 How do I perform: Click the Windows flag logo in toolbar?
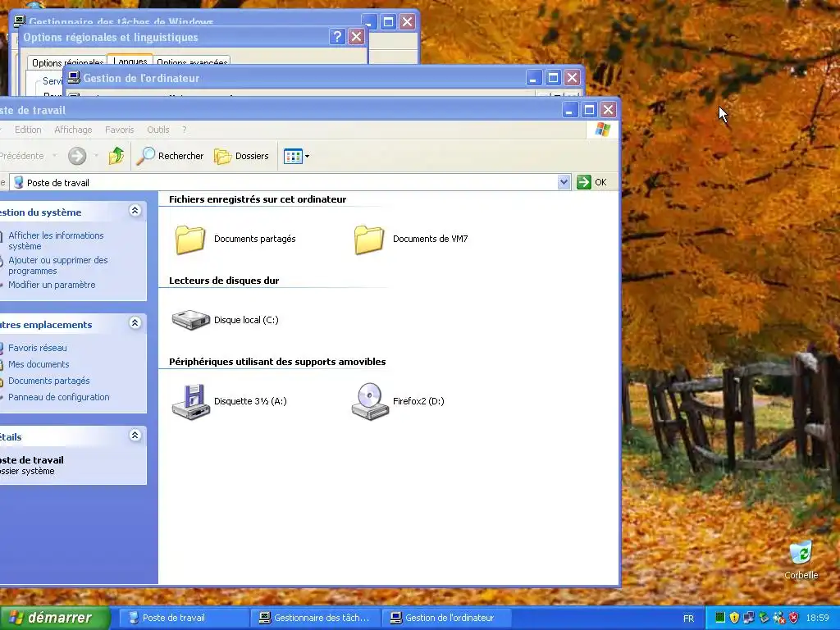point(603,130)
